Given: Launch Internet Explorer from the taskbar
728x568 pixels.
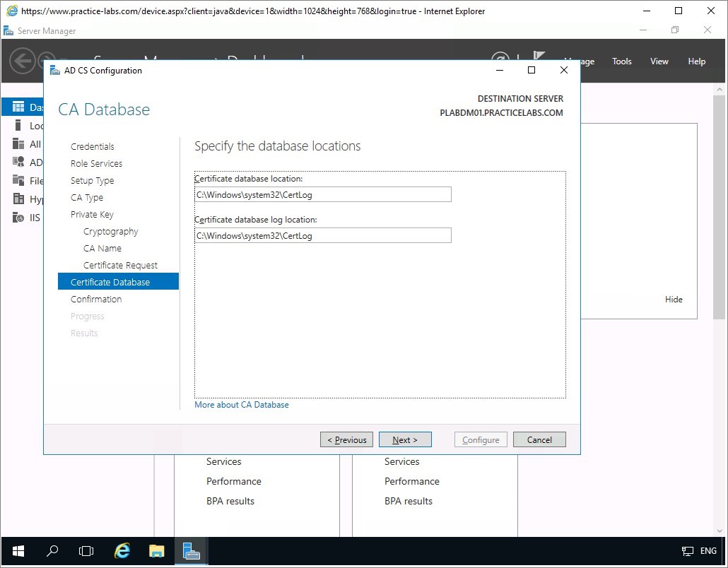Looking at the screenshot, I should point(122,551).
